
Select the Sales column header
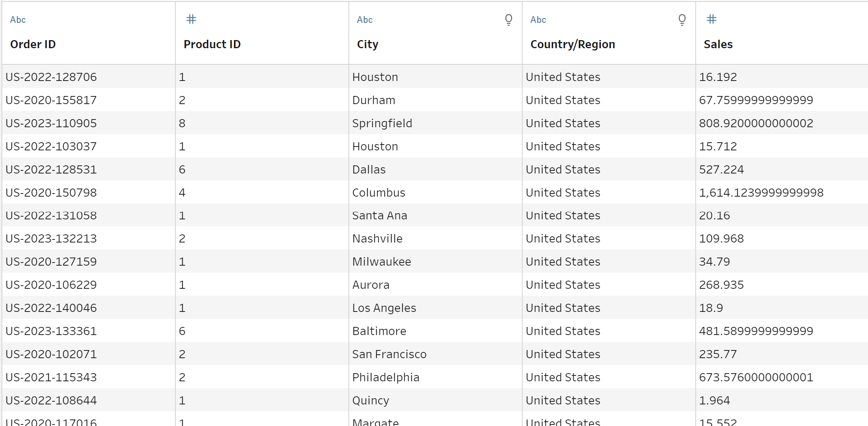tap(718, 44)
